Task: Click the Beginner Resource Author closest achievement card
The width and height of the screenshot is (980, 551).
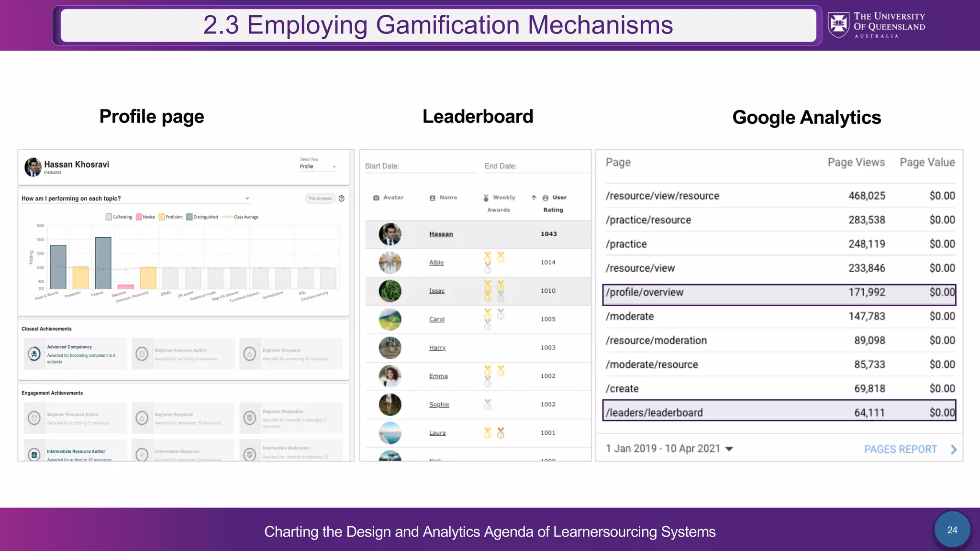Action: tap(183, 354)
